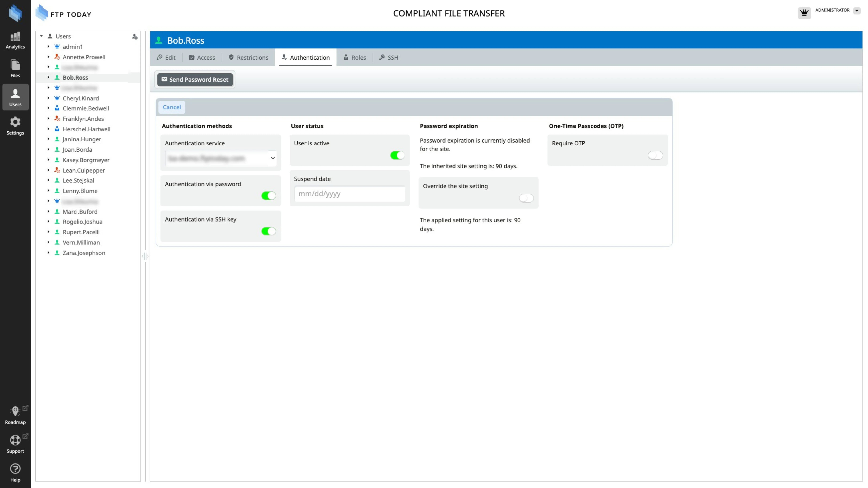Disable the User is active switch
The height and width of the screenshot is (488, 868).
[x=397, y=155]
